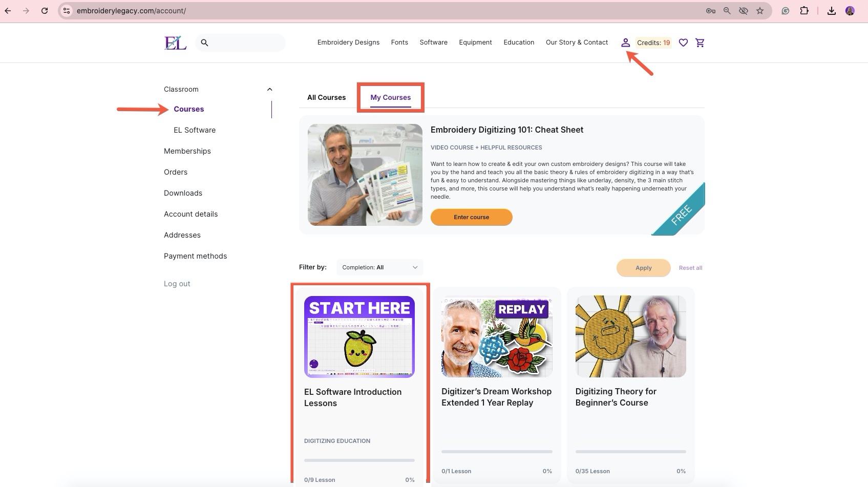Open the browser extensions puzzle icon
Screen dimensions: 868x487
(x=805, y=11)
